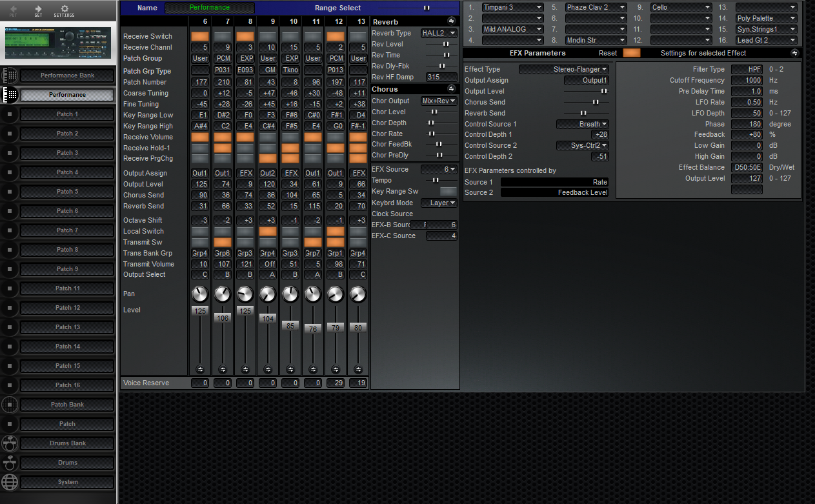Switch to the Patch Bank page
Viewport: 815px width, 504px height.
[68, 405]
